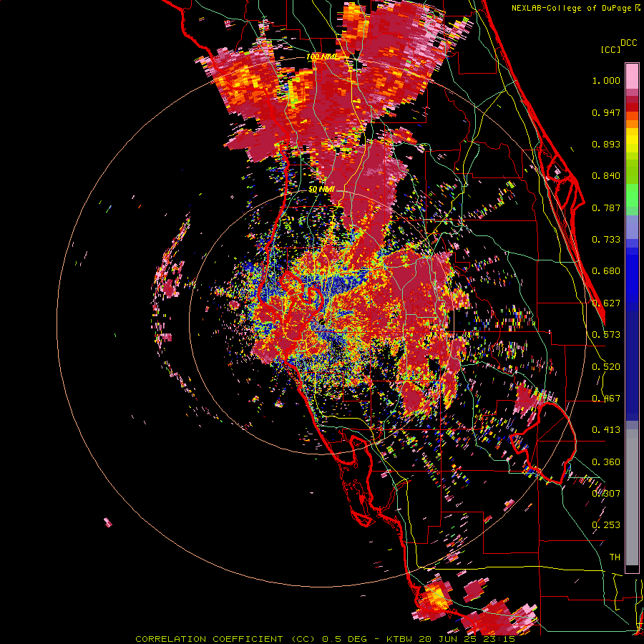Image resolution: width=644 pixels, height=644 pixels.
Task: Click the [CC] legend unit label
Action: click(610, 49)
